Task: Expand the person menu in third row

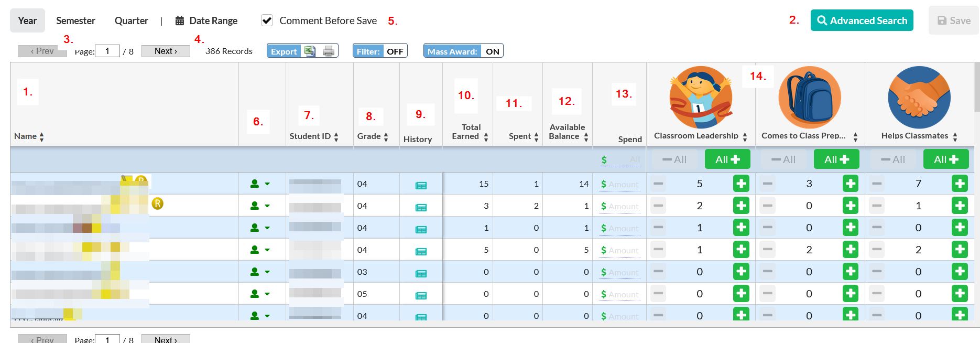Action: point(260,228)
